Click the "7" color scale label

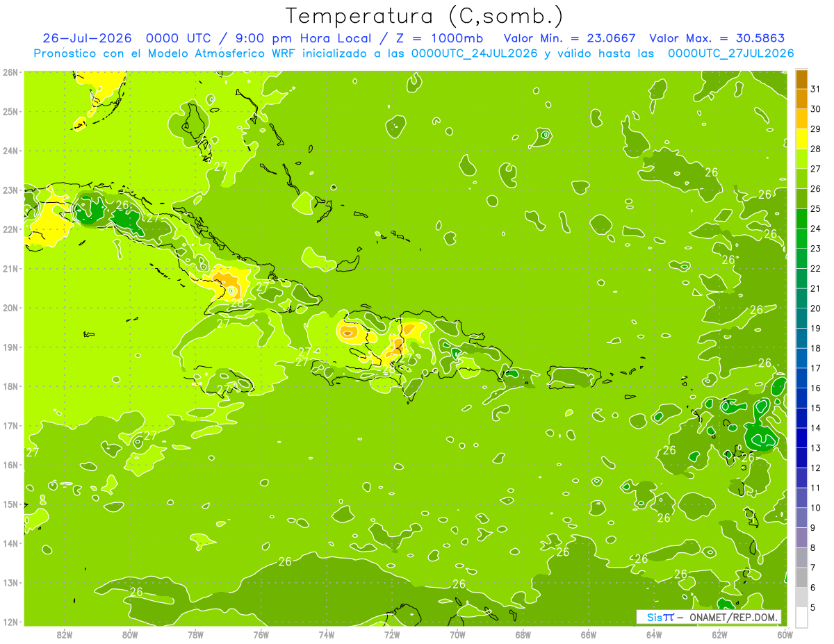814,568
